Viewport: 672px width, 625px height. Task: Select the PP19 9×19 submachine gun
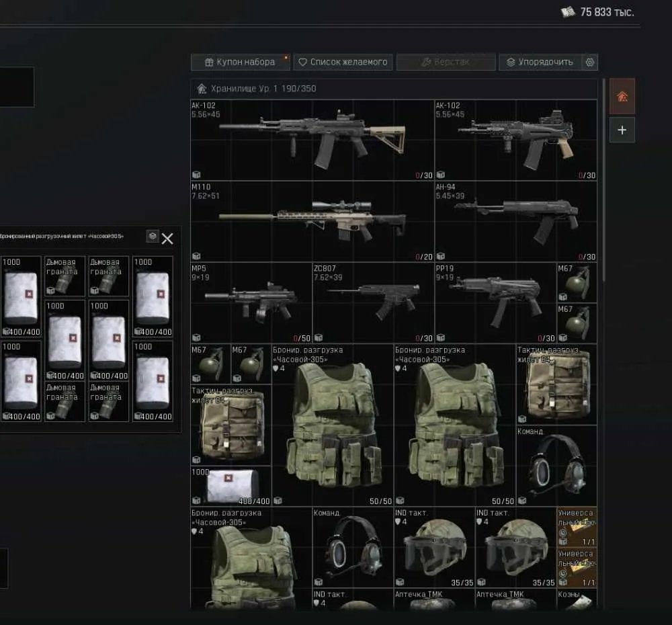click(x=495, y=303)
